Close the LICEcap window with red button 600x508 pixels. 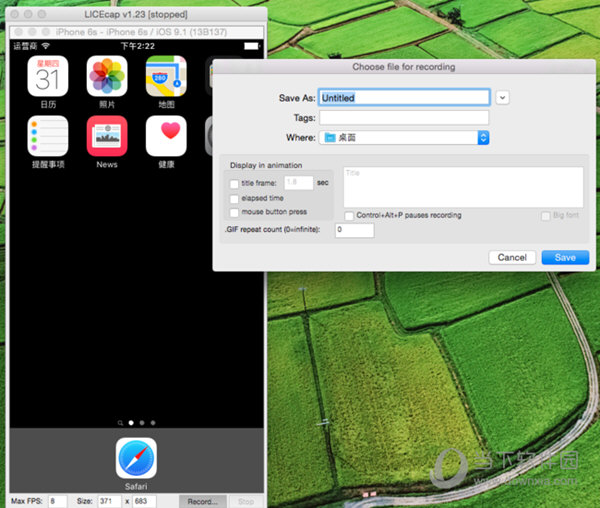click(x=15, y=14)
